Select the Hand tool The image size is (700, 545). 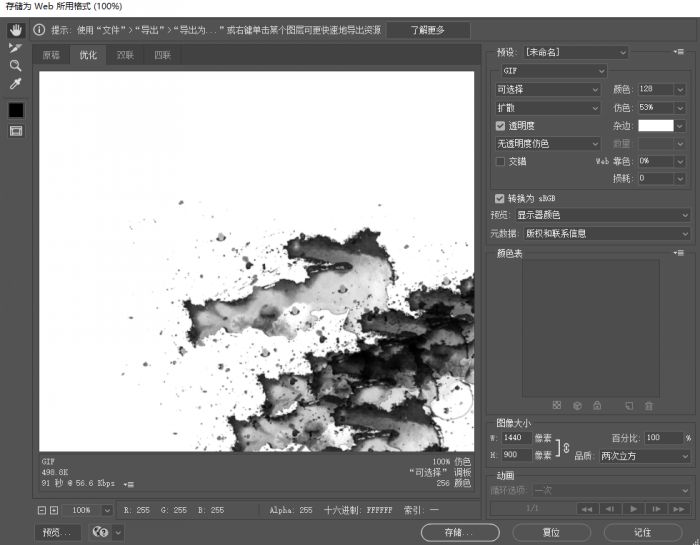pos(16,30)
